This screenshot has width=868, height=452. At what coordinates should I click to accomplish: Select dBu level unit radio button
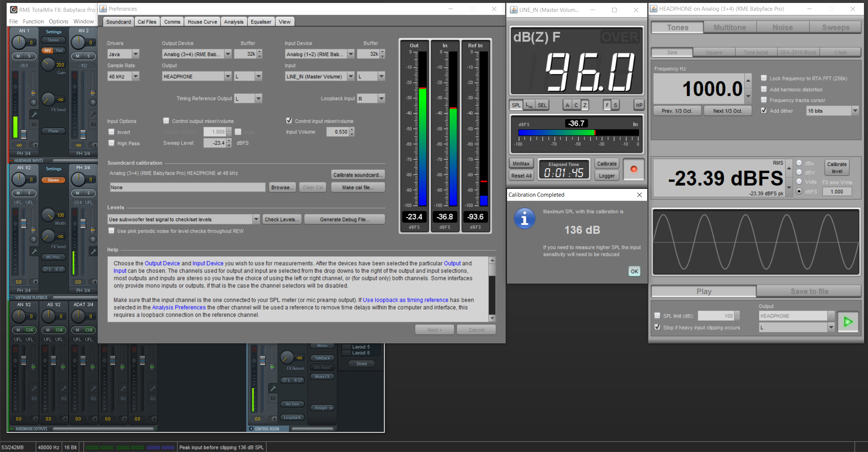click(799, 163)
